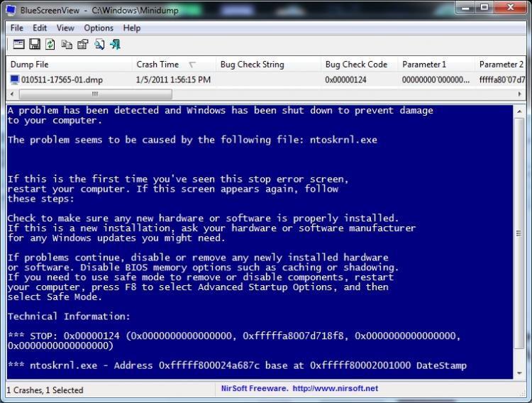Screen dimensions: 532x403
Task: Click the Advanced Options toolbar icon
Action: coord(18,44)
